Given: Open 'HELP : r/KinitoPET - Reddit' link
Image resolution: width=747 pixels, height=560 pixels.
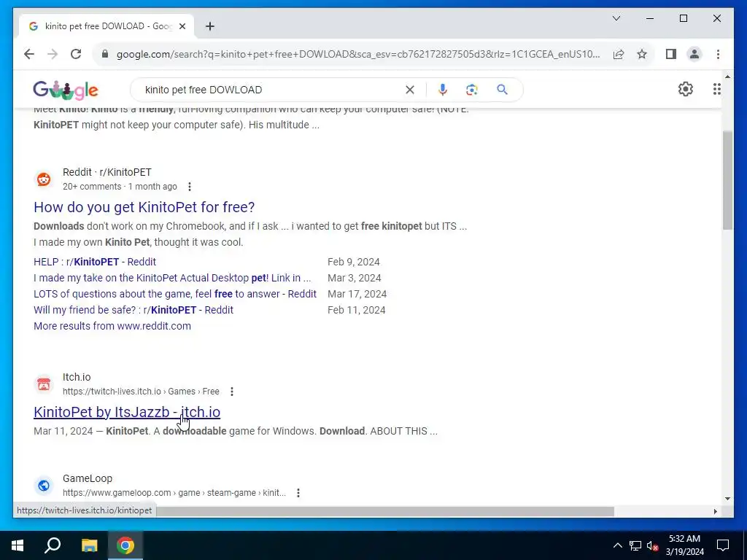Looking at the screenshot, I should [95, 262].
